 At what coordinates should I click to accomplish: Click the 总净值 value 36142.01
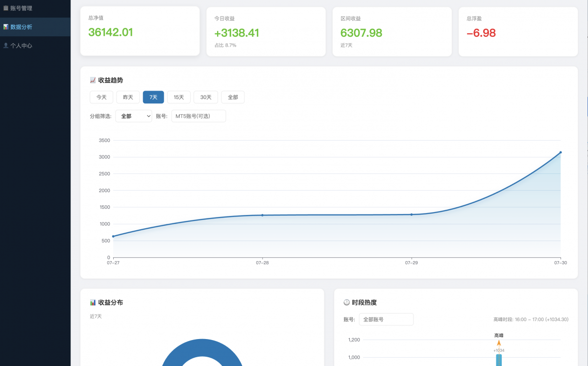[111, 32]
